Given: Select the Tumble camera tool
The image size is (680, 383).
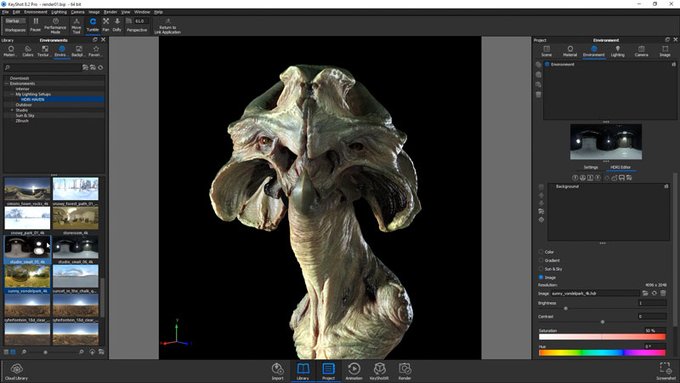Looking at the screenshot, I should (x=92, y=25).
